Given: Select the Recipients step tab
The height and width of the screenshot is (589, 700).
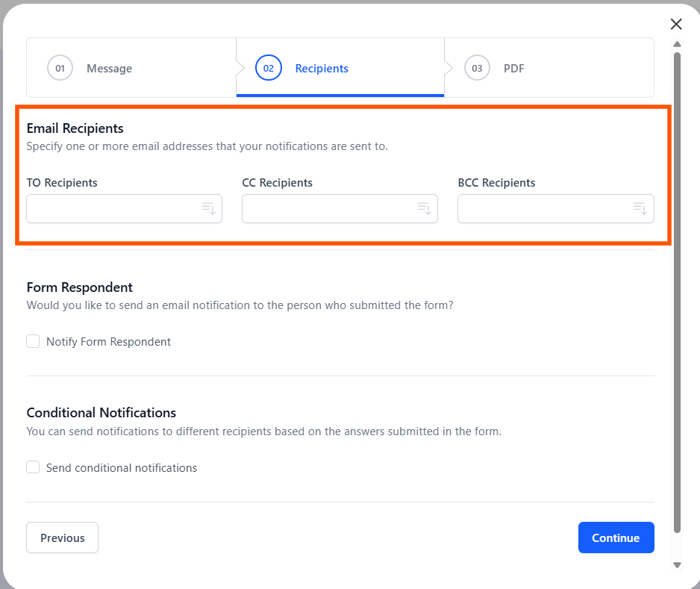Looking at the screenshot, I should pos(340,68).
